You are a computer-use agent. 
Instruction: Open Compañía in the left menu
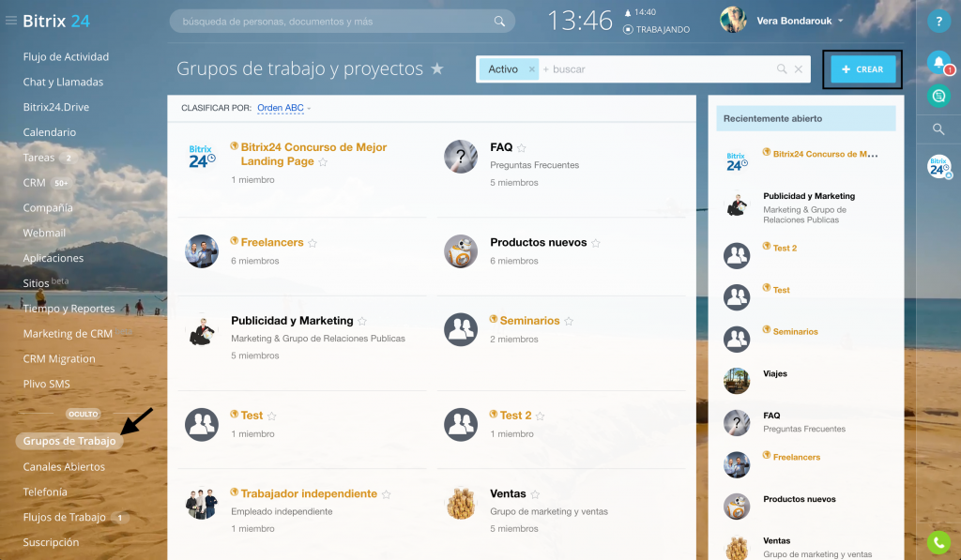(x=48, y=207)
